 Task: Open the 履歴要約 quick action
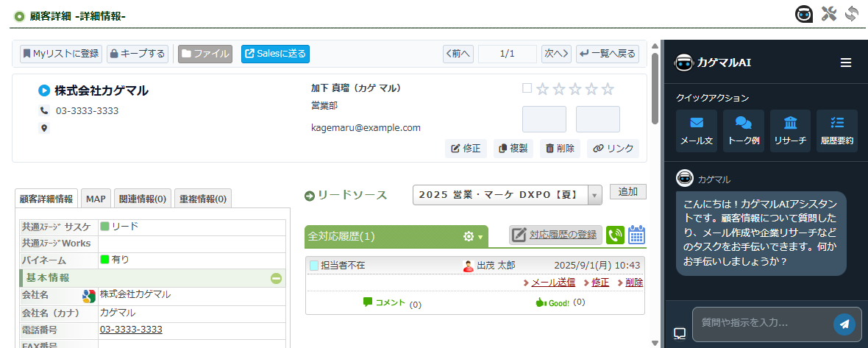(837, 130)
